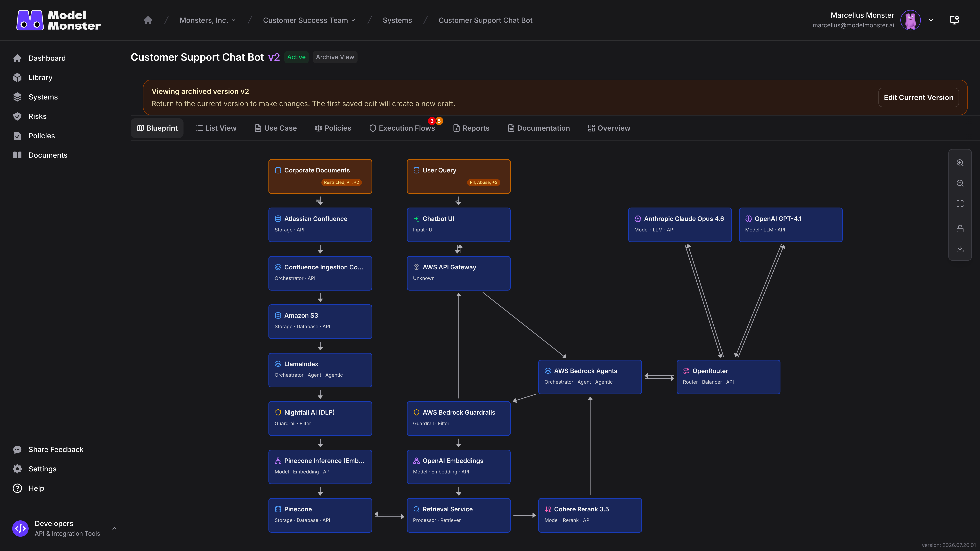
Task: Click the red 3 badge on Execution Flows
Action: click(432, 121)
